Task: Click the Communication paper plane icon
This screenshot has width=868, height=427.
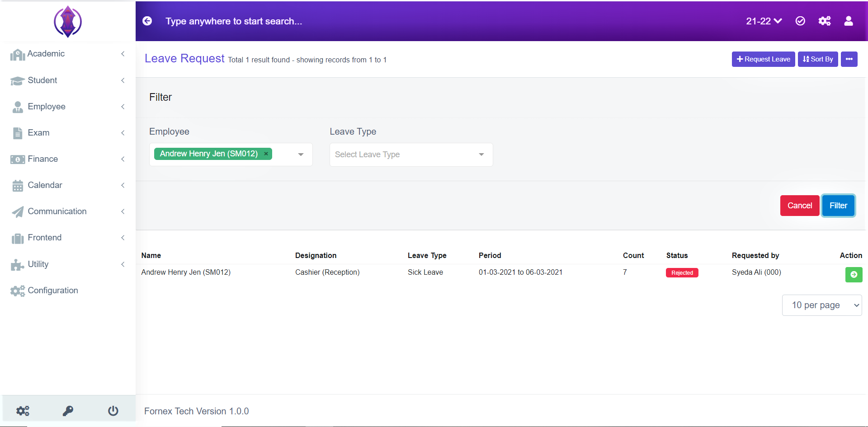Action: click(18, 212)
